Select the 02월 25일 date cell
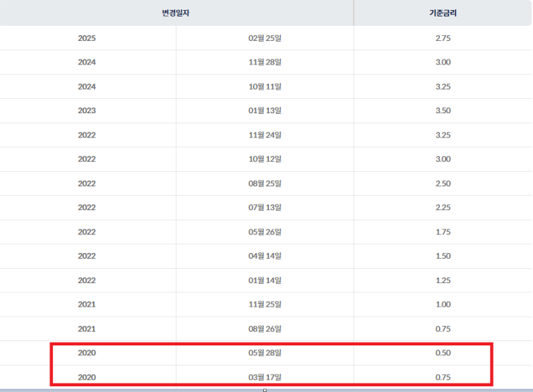This screenshot has width=533, height=392. tap(265, 38)
